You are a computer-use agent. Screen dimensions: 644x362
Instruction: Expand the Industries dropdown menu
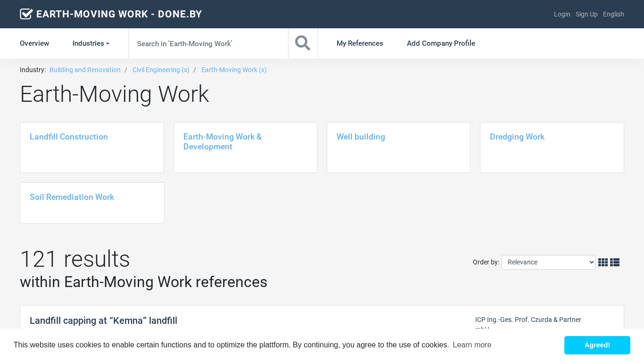coord(91,43)
